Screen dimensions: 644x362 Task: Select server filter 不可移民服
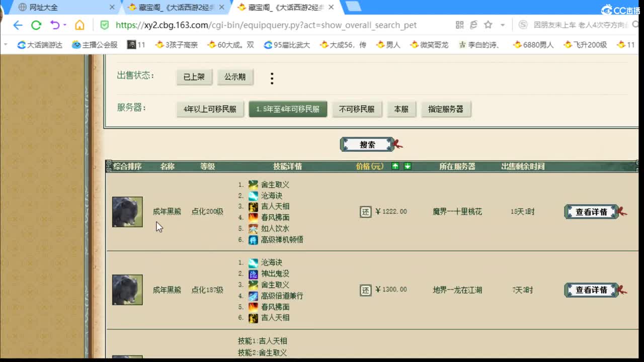pyautogui.click(x=357, y=109)
